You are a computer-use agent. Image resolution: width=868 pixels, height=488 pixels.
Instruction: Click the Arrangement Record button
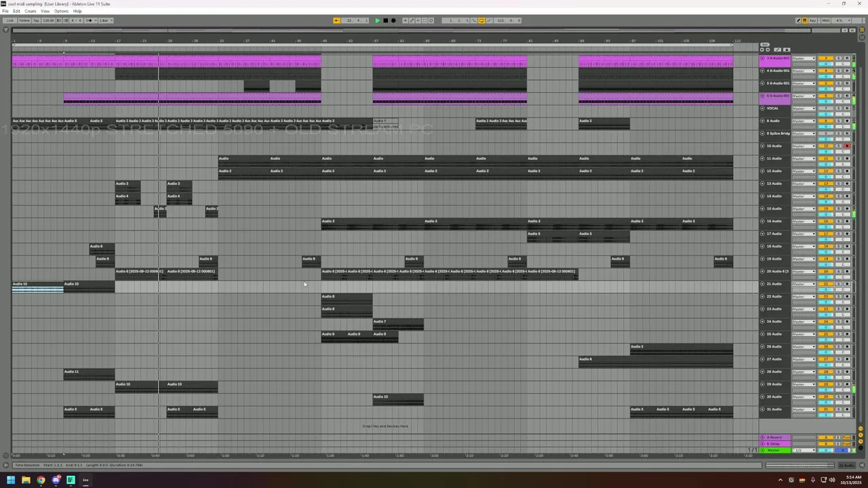coord(393,20)
